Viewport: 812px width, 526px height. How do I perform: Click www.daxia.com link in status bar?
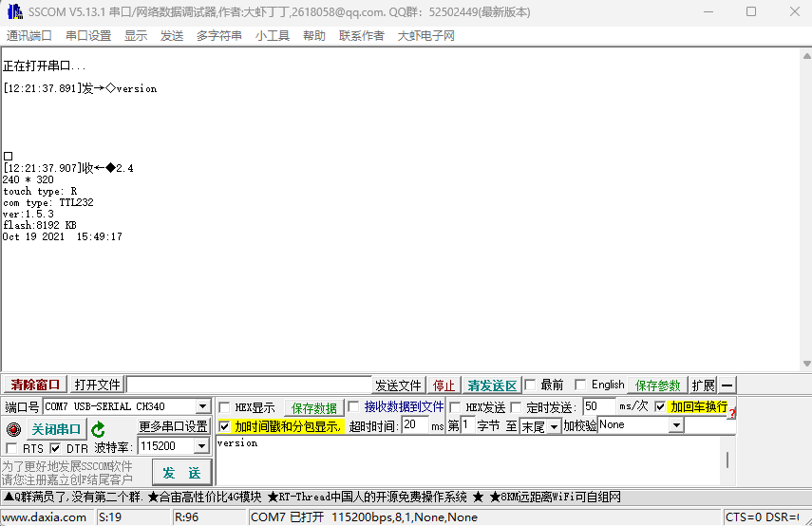point(45,517)
